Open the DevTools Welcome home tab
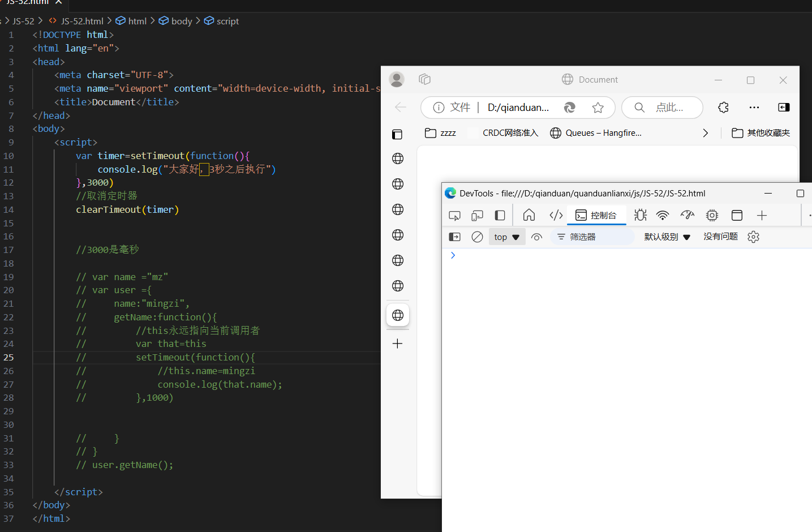 [529, 215]
